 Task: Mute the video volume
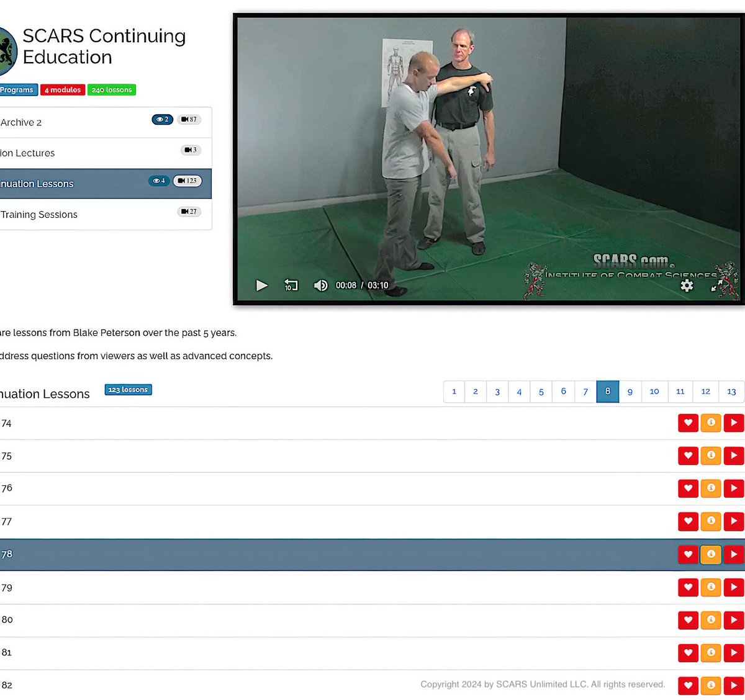click(320, 285)
